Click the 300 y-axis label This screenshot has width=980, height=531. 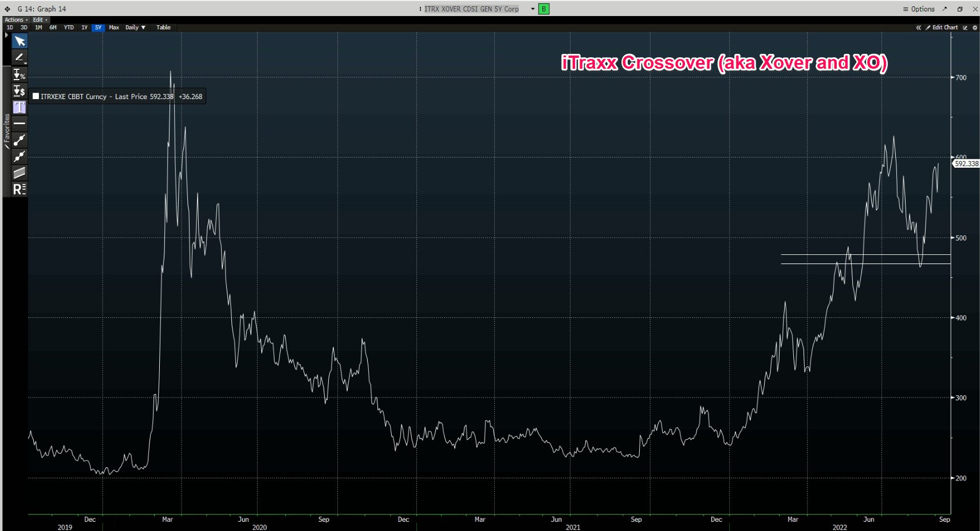(x=960, y=398)
